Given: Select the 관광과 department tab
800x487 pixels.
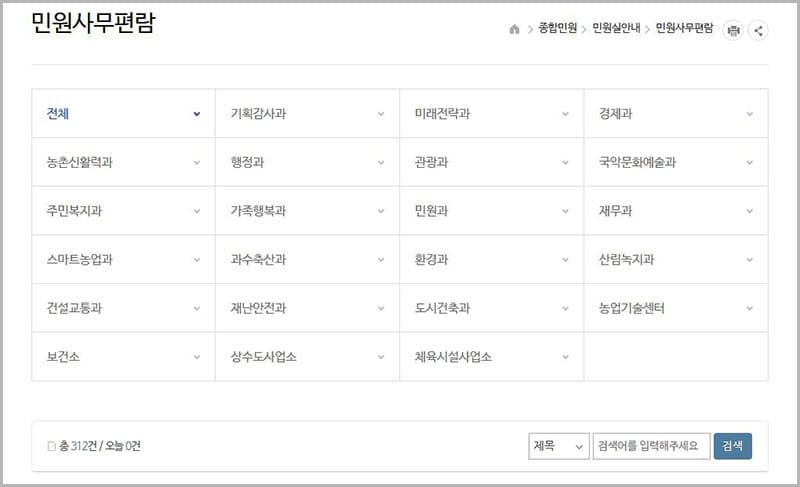Looking at the screenshot, I should pyautogui.click(x=491, y=162).
